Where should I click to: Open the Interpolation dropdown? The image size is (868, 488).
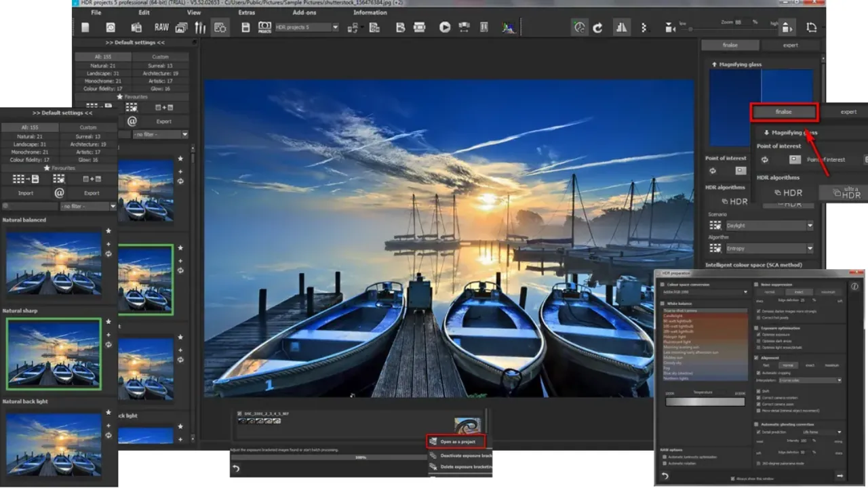click(x=810, y=380)
